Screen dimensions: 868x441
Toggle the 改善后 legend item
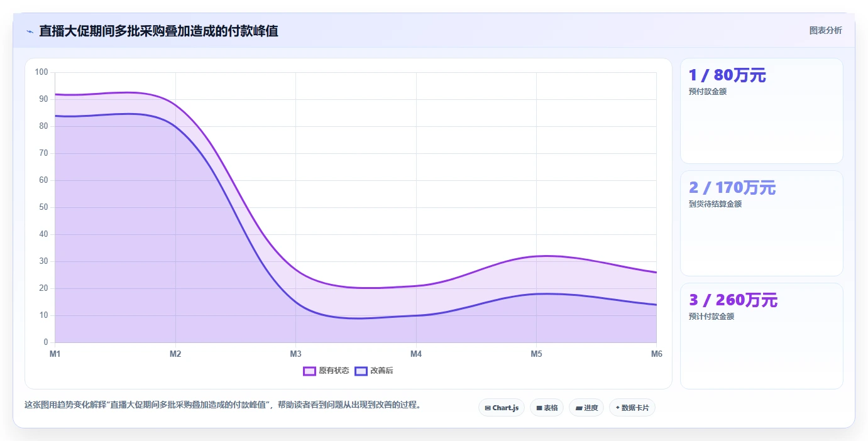pos(374,371)
